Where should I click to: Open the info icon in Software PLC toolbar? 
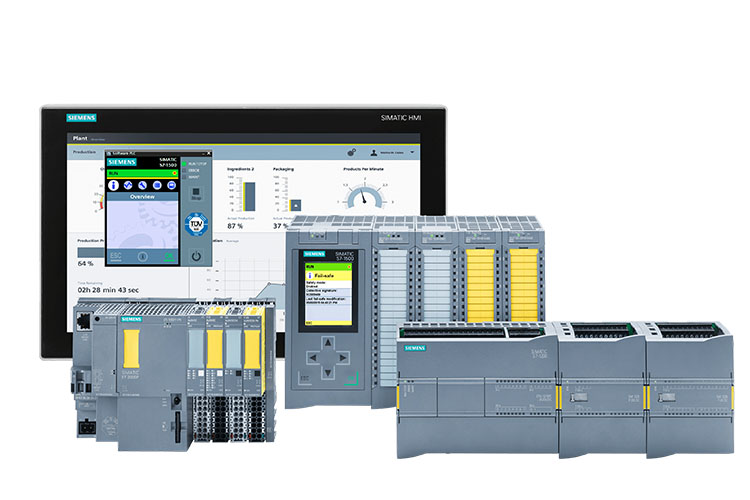coord(113,185)
